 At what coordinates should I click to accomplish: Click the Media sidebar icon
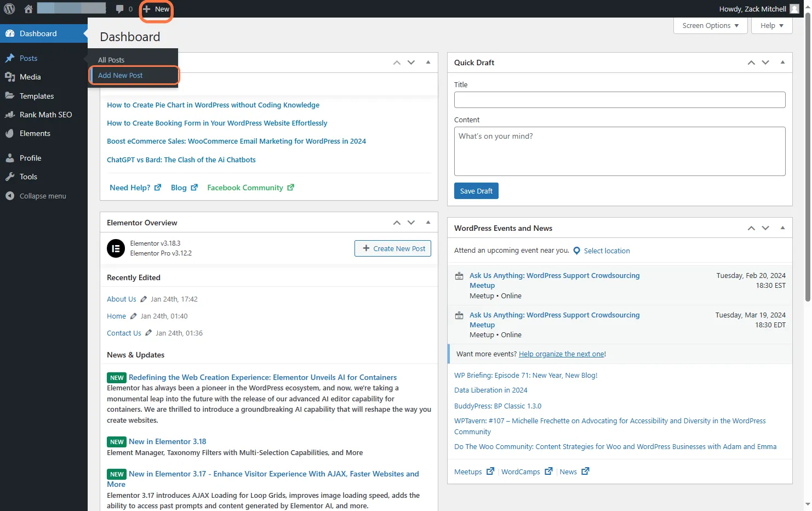(x=10, y=77)
